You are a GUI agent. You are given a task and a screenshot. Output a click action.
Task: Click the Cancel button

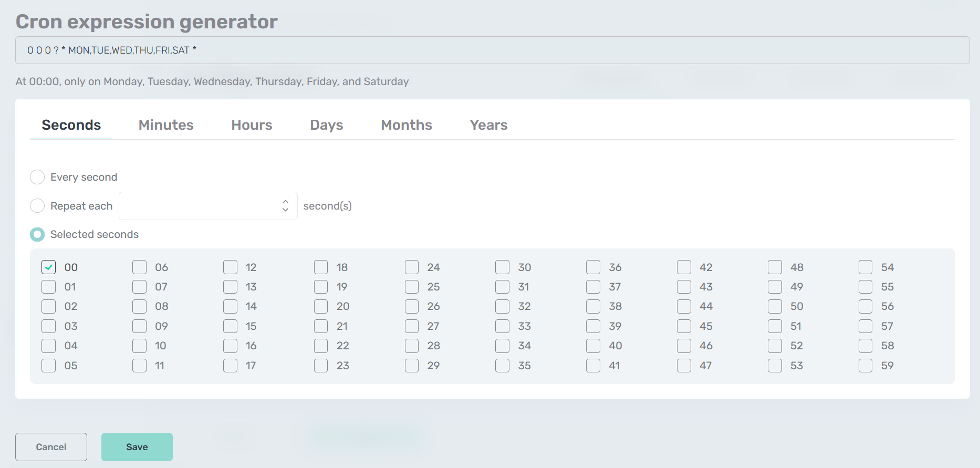tap(51, 447)
